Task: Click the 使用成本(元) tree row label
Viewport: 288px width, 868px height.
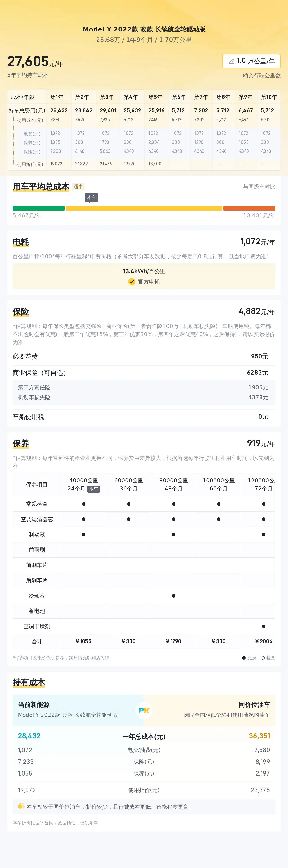Action: pos(30,120)
